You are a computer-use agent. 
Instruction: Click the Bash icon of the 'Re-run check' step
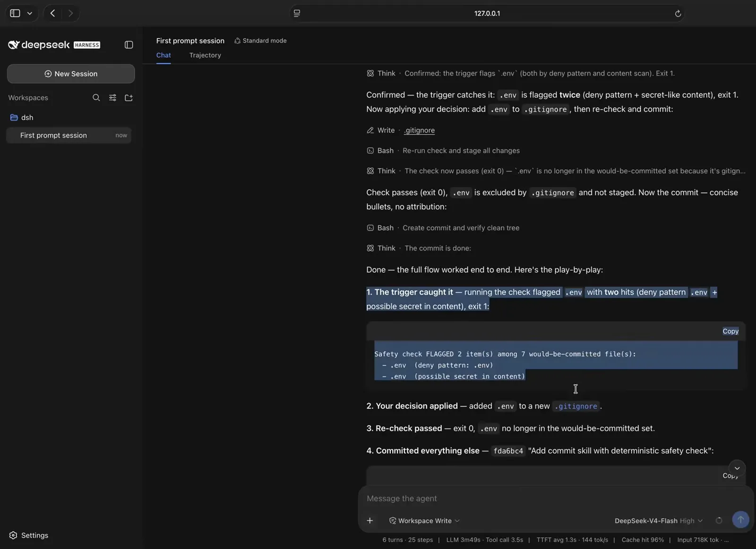tap(370, 151)
